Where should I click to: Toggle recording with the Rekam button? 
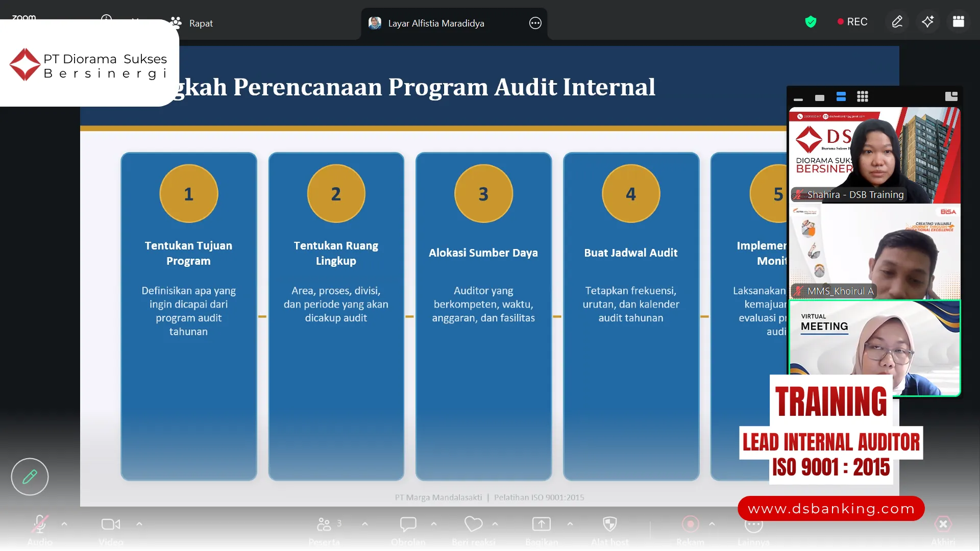point(691,524)
